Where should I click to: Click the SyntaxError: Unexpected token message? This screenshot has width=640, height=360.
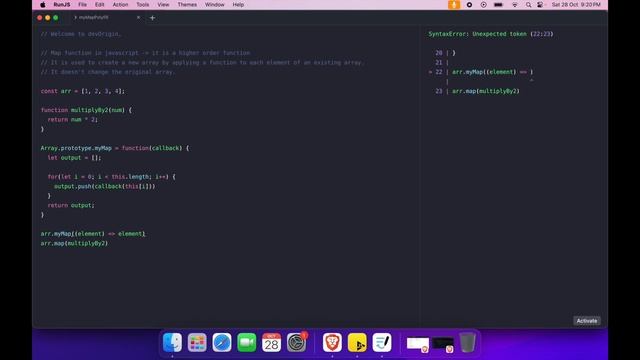[x=491, y=34]
